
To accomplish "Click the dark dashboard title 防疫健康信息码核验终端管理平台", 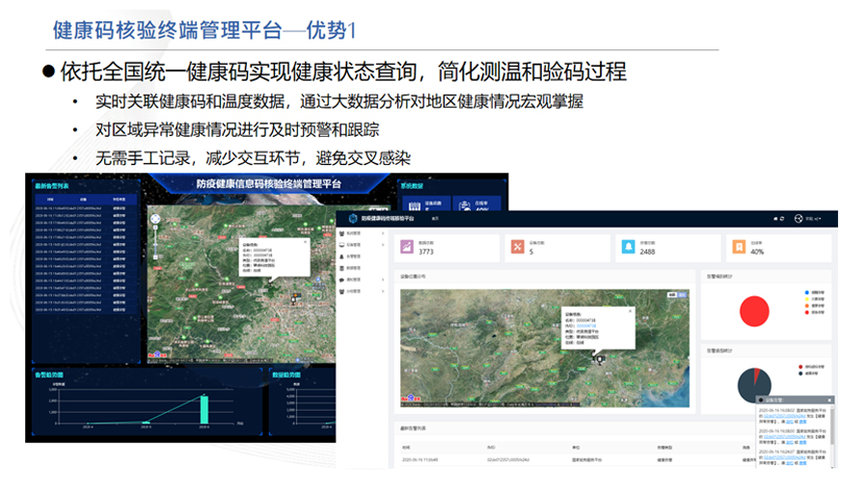I will (x=269, y=184).
